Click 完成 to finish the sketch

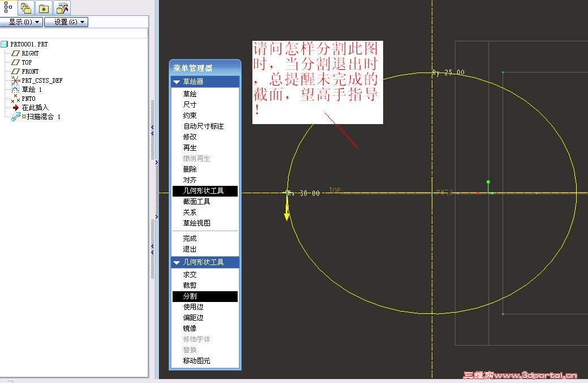(190, 239)
